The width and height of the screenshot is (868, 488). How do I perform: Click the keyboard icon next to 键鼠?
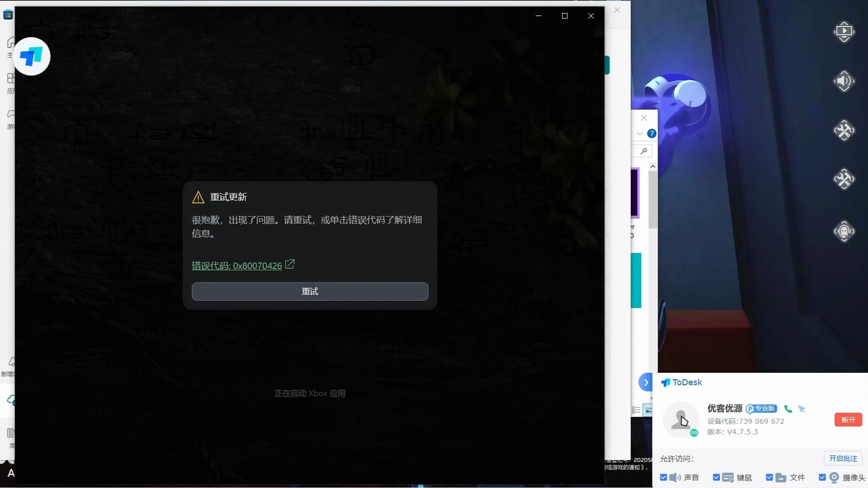click(728, 477)
